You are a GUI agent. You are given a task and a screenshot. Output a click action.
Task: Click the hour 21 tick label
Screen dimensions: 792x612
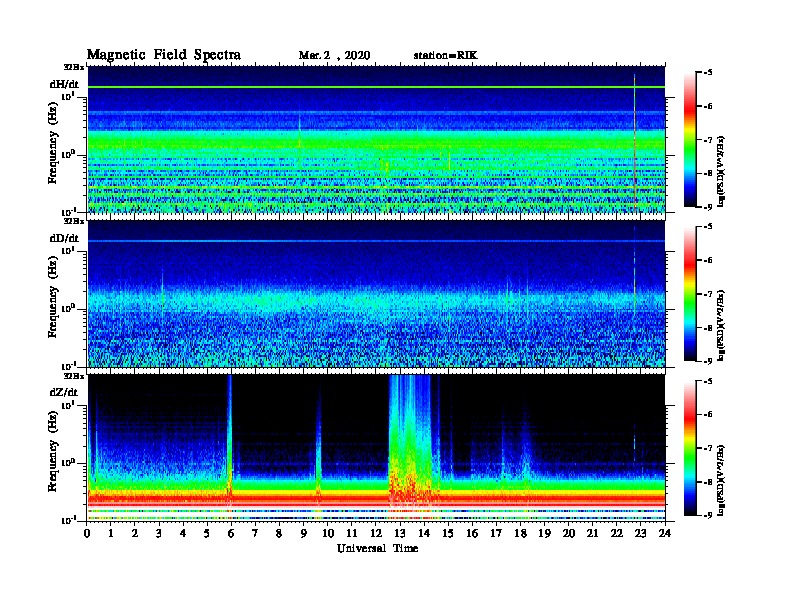pyautogui.click(x=592, y=534)
